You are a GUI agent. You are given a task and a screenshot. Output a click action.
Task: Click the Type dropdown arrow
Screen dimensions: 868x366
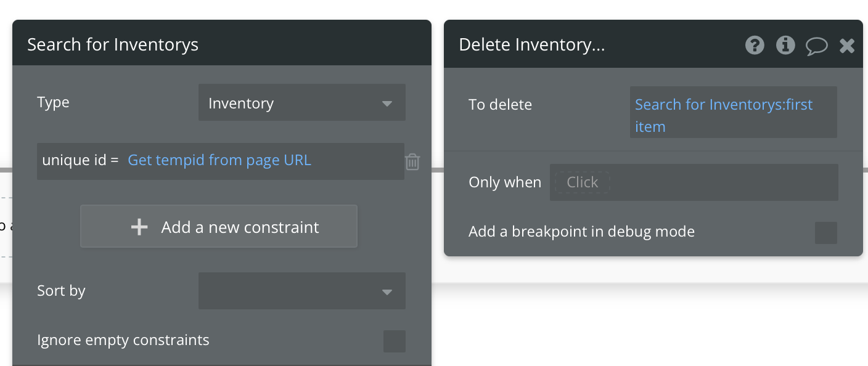(x=387, y=104)
